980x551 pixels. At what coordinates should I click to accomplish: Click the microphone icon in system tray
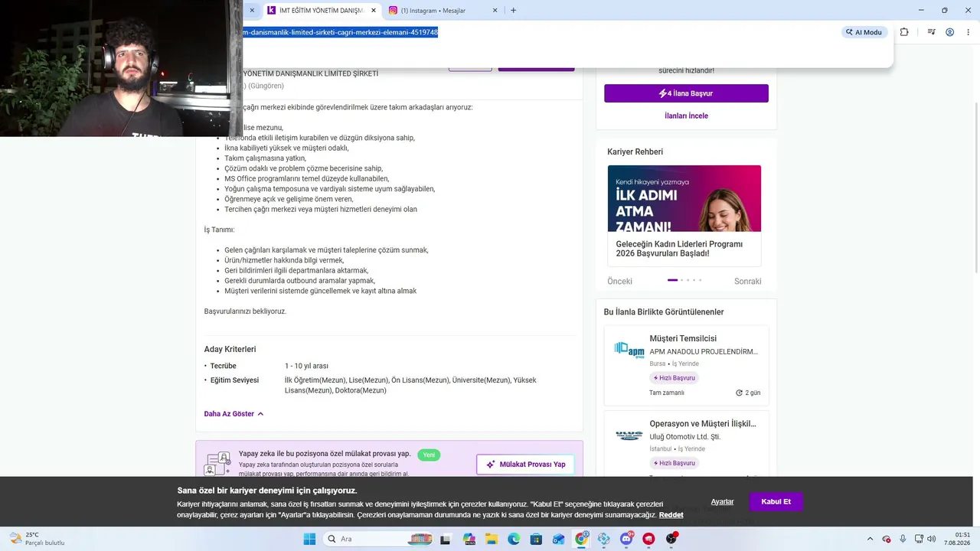903,539
